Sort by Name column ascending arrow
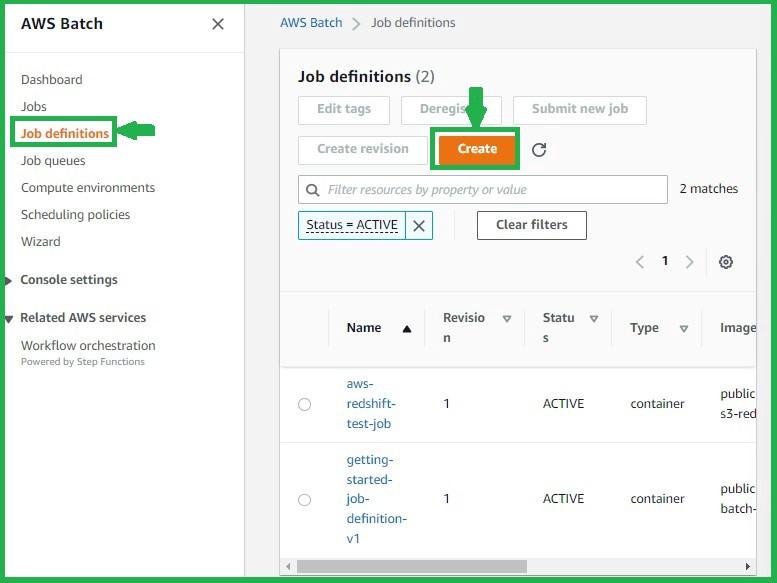Image resolution: width=777 pixels, height=583 pixels. 407,329
